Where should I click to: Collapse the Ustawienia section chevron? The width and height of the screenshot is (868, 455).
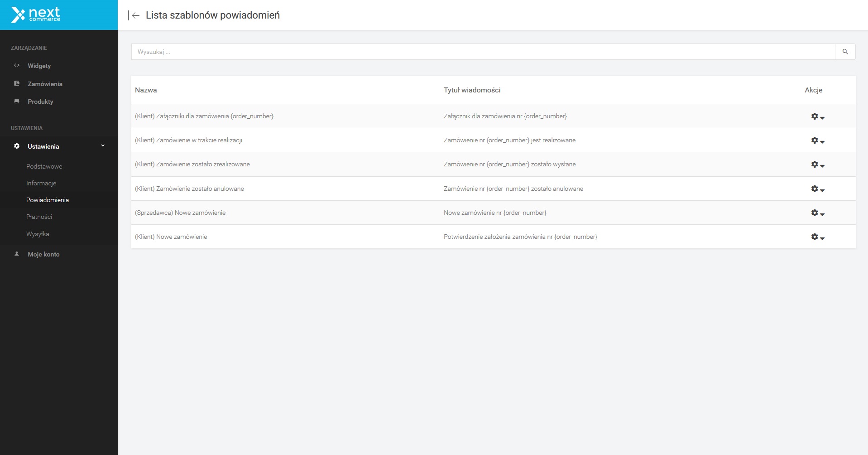(103, 146)
